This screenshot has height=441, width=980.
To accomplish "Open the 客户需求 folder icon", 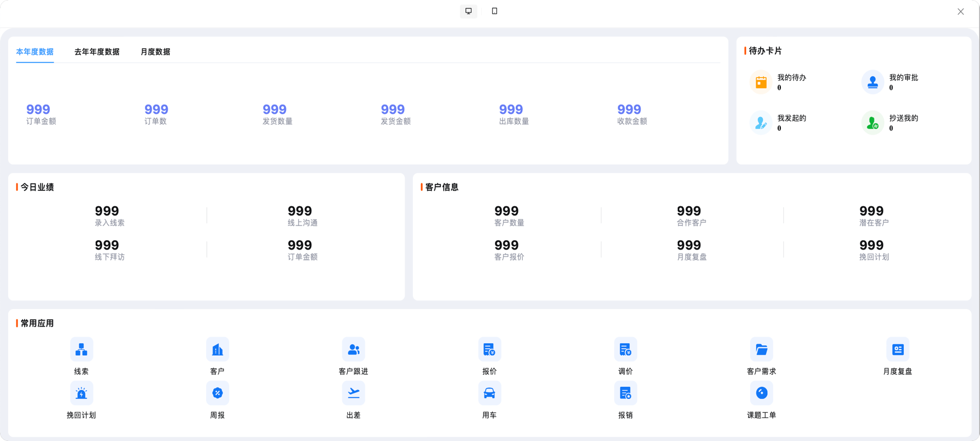I will [x=761, y=350].
